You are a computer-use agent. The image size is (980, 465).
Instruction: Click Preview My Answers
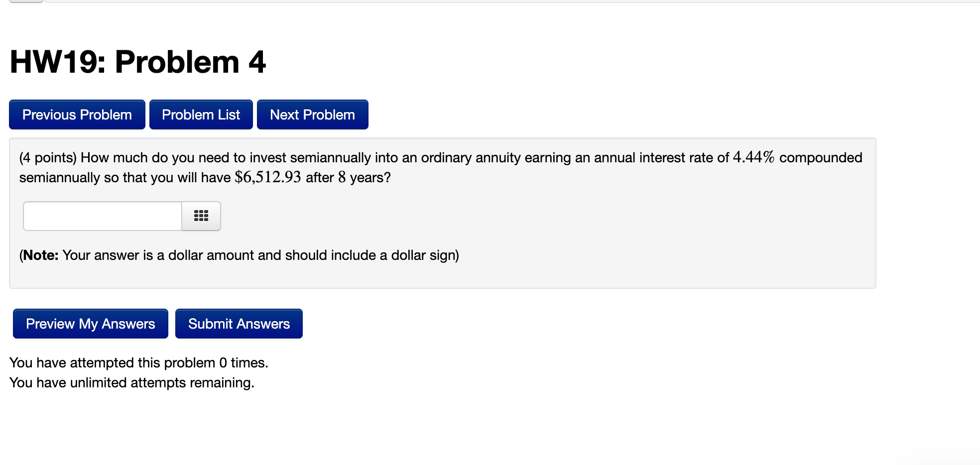click(90, 324)
